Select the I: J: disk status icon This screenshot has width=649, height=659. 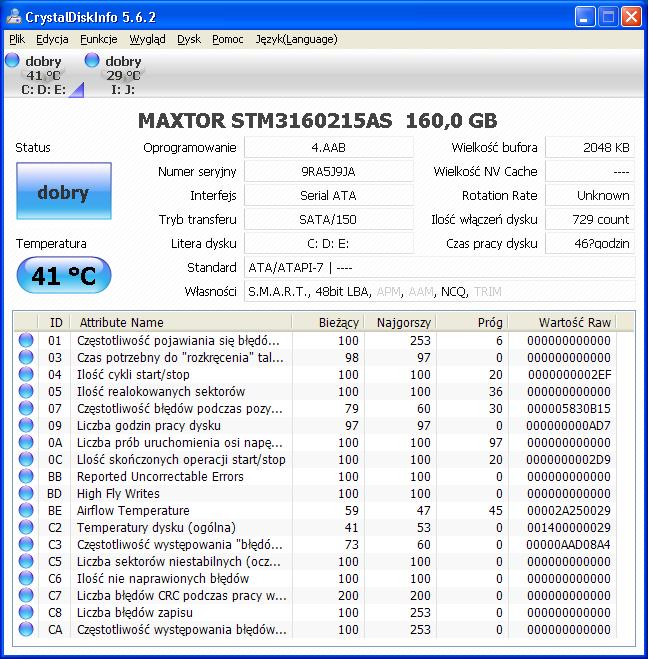[x=92, y=61]
